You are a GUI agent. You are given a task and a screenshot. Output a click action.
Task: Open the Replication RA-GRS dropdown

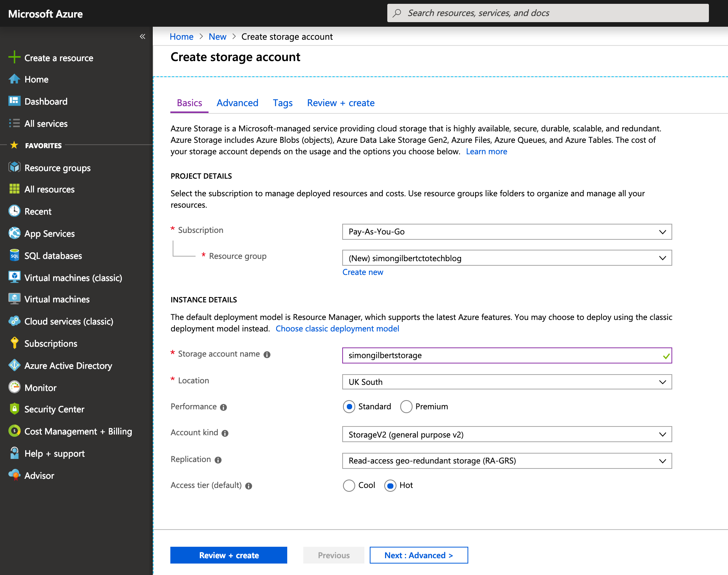[x=507, y=461]
